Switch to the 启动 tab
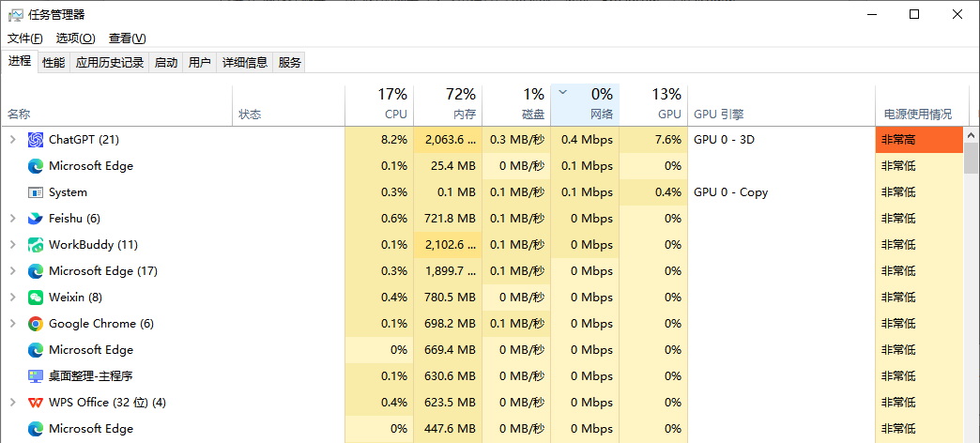This screenshot has height=443, width=980. [x=165, y=63]
